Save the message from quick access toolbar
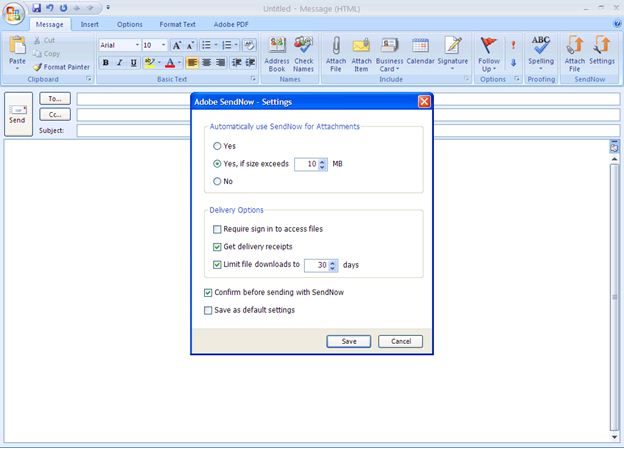The width and height of the screenshot is (624, 449). coord(37,8)
